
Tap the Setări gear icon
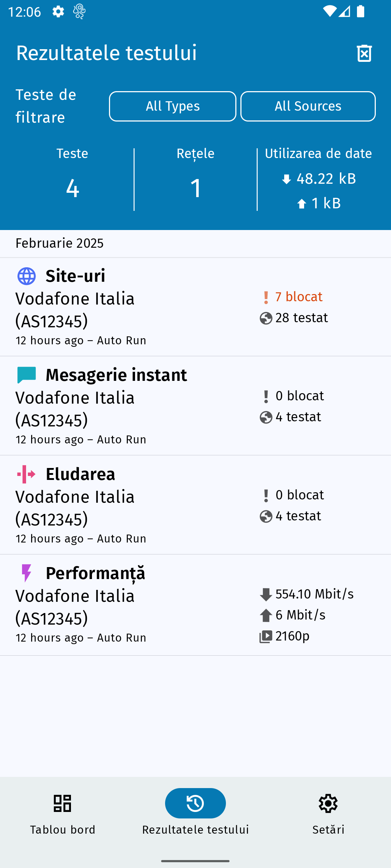click(x=328, y=803)
